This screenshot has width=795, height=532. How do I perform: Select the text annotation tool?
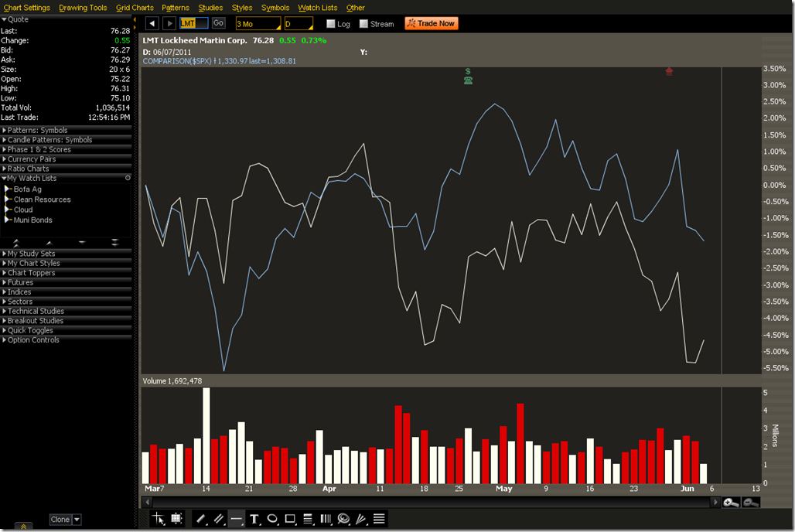pyautogui.click(x=254, y=518)
